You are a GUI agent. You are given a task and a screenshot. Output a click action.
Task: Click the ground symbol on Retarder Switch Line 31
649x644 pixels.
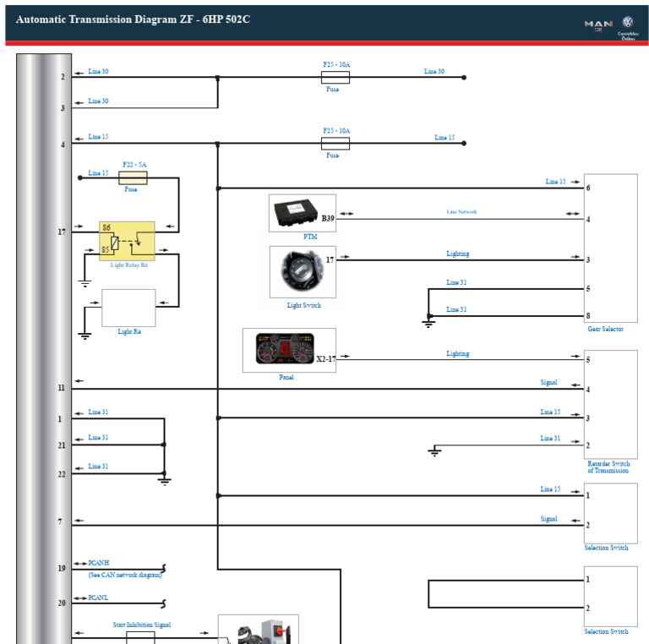click(434, 451)
